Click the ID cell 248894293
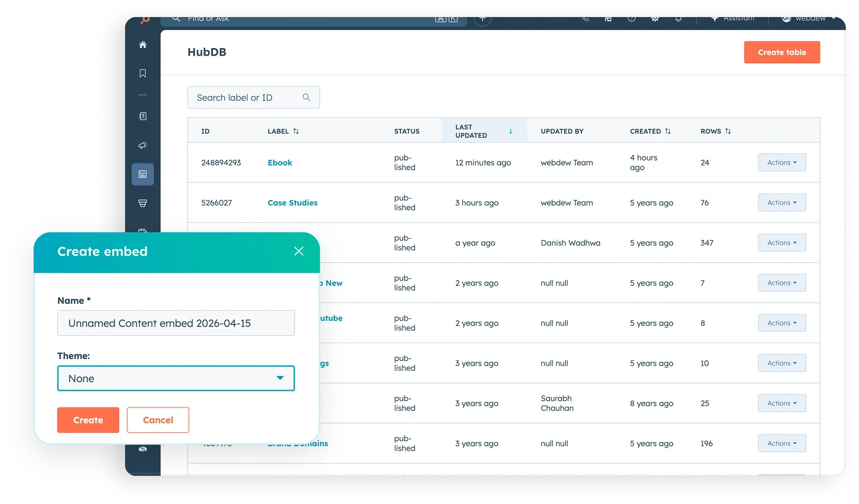Viewport: 859px width, 504px height. click(221, 163)
